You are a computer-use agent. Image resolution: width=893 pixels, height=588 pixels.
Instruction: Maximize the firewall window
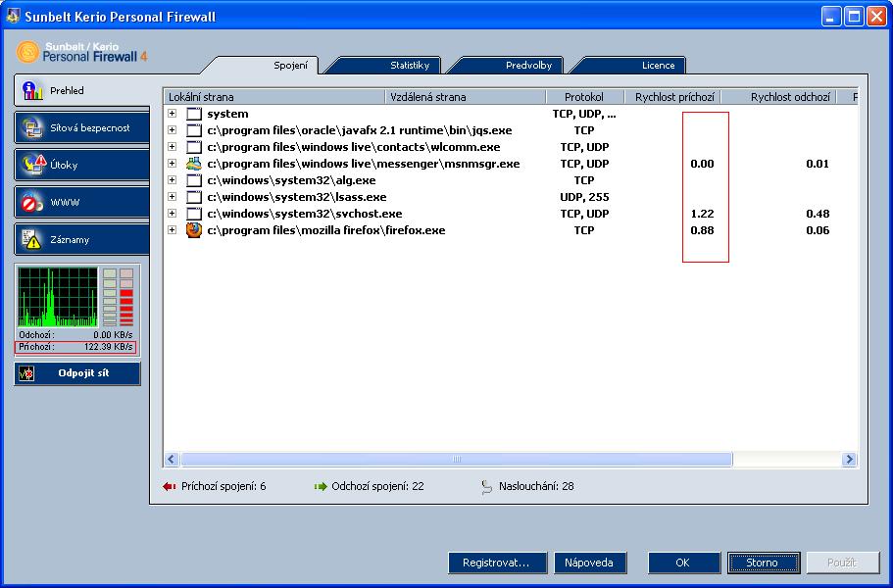854,16
